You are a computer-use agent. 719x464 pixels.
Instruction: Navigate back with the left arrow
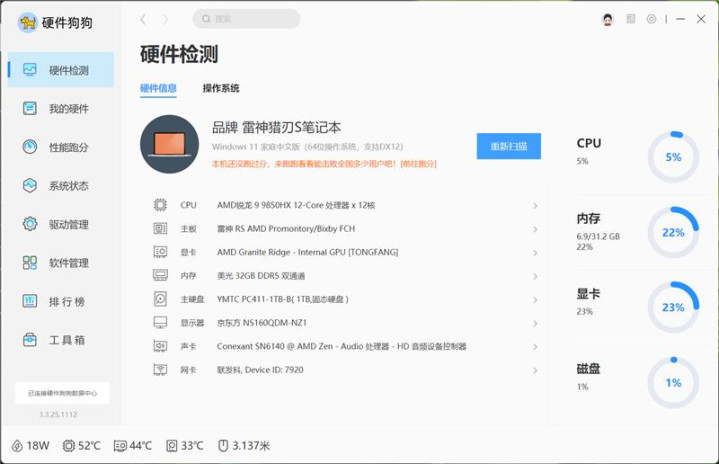(x=143, y=19)
